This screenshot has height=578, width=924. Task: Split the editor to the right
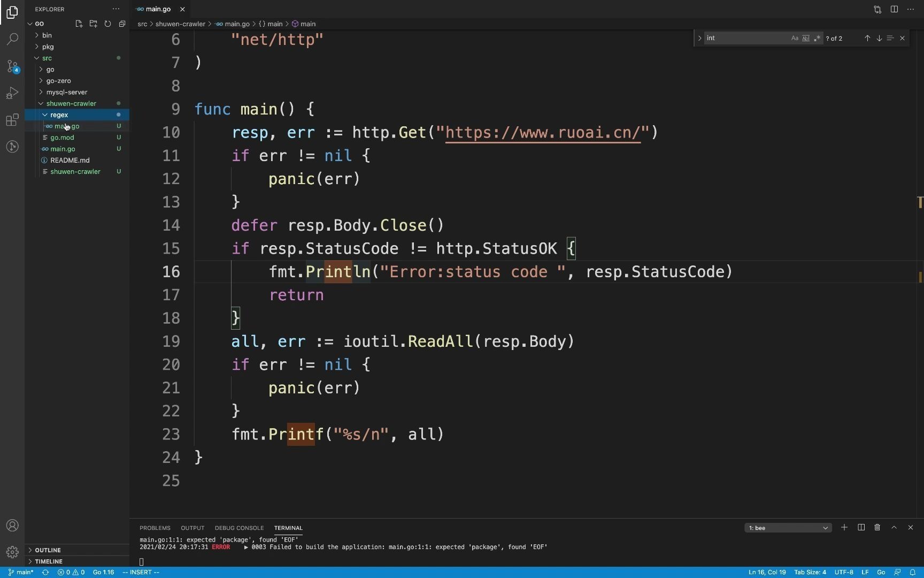point(894,9)
